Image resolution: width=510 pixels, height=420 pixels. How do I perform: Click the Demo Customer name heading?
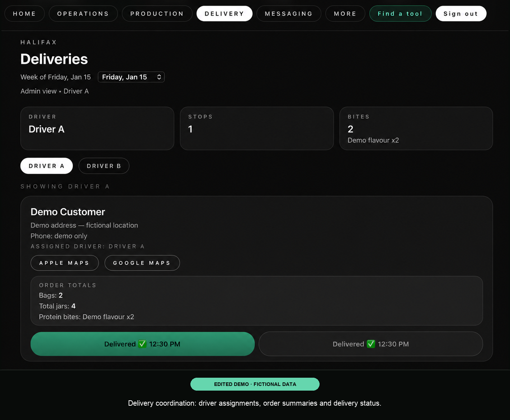pos(68,212)
